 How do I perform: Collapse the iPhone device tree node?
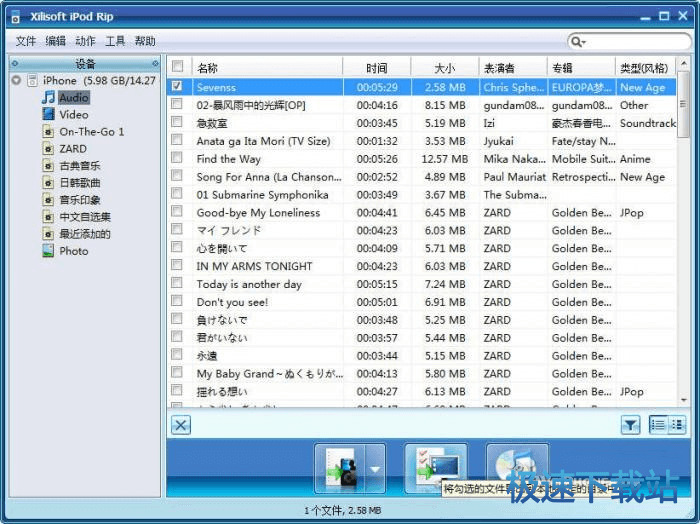tap(17, 80)
